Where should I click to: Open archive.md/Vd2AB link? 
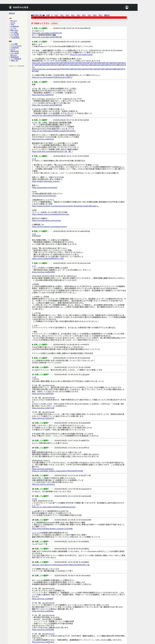(x=43, y=630)
